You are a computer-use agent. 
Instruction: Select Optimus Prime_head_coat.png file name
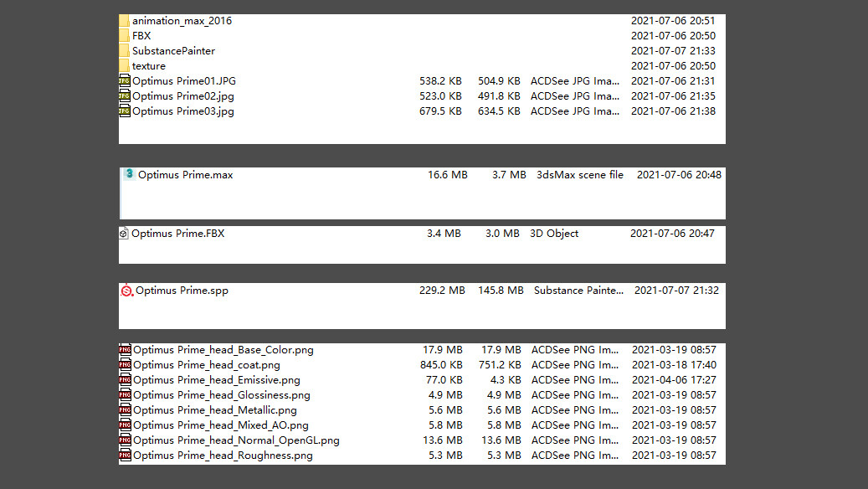click(x=207, y=365)
